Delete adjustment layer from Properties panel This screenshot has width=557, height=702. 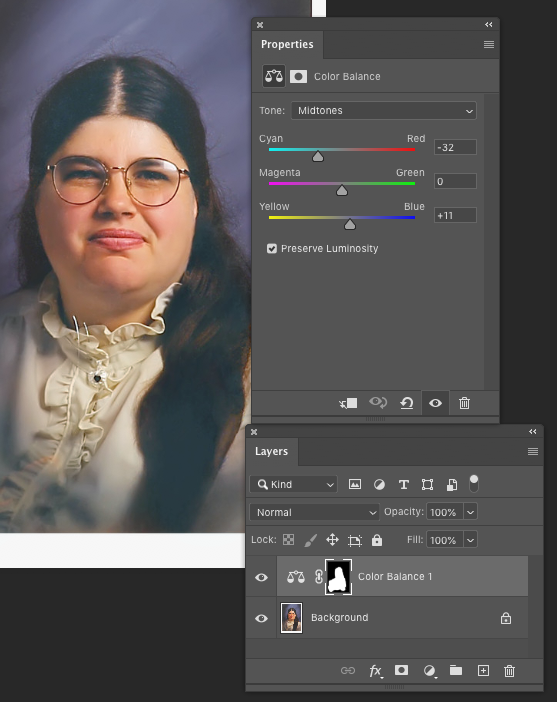tap(464, 403)
